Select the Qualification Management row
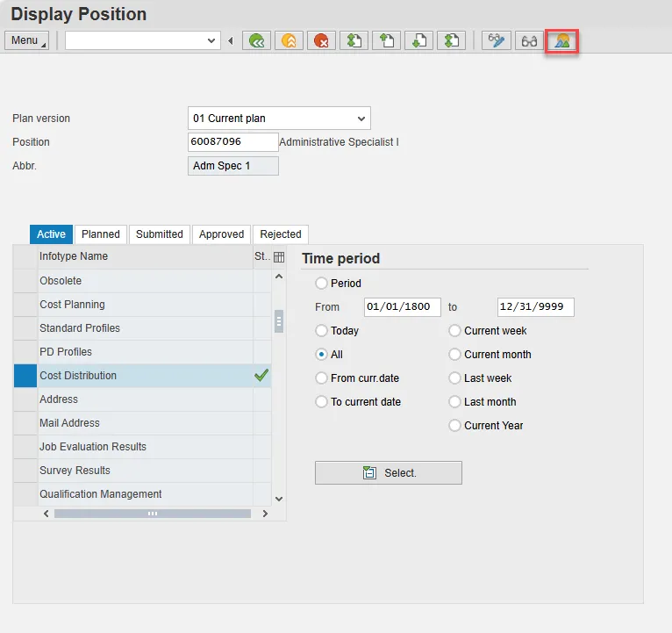672x633 pixels. click(x=145, y=494)
